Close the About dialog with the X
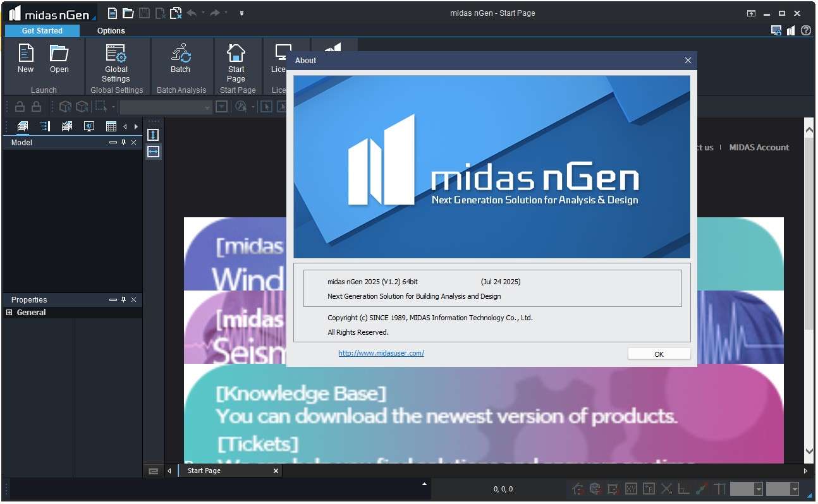 tap(688, 61)
